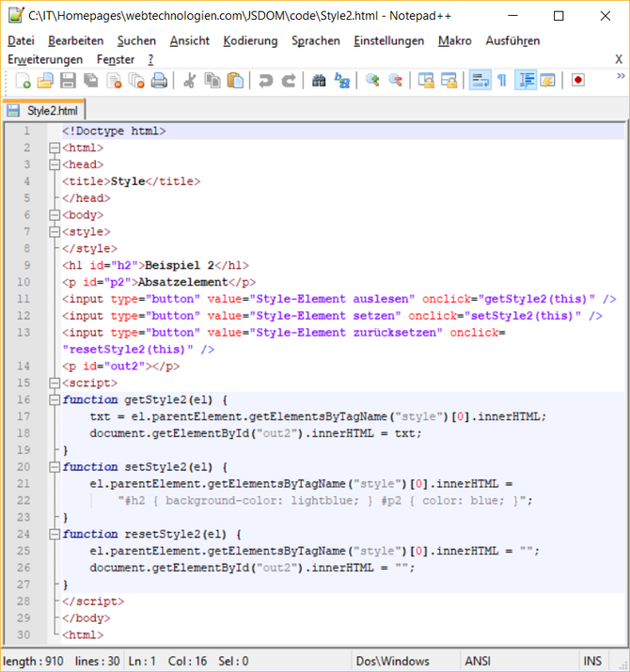Open the Makro menu

pos(454,40)
